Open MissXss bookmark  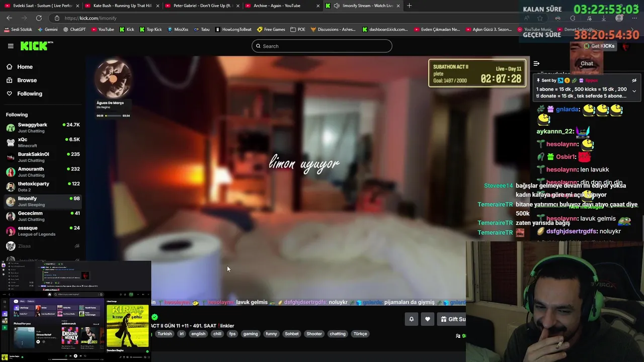point(178,30)
